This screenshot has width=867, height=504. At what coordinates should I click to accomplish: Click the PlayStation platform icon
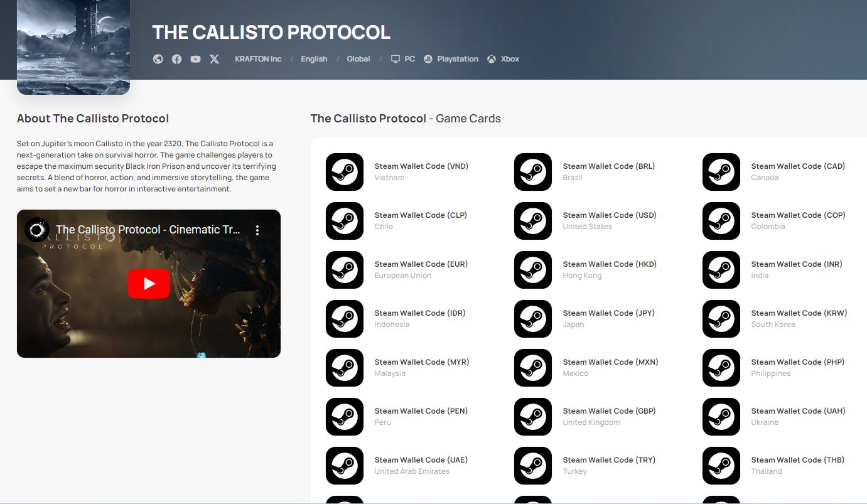[428, 59]
